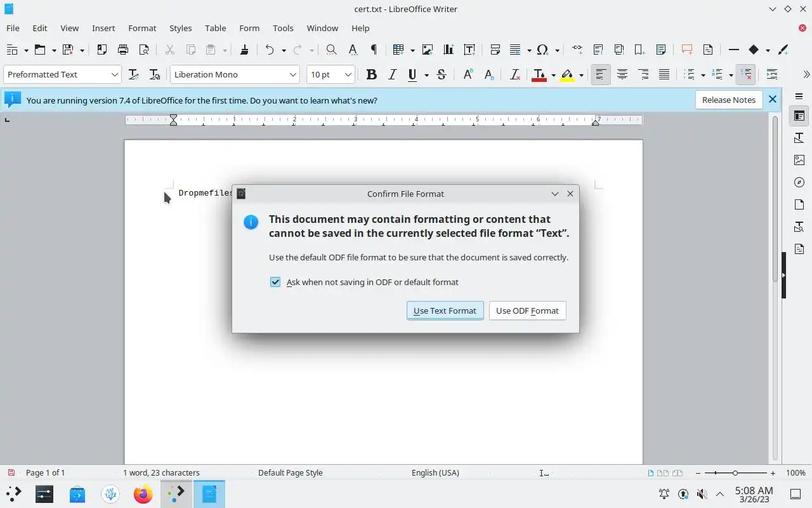Apply yellow highlighting color swatch

(x=567, y=74)
